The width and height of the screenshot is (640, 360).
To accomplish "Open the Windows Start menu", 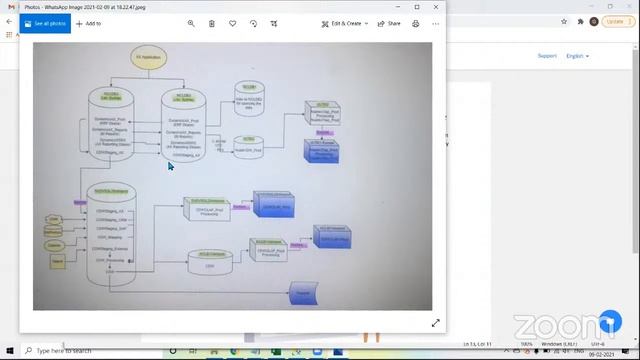I will coord(10,351).
